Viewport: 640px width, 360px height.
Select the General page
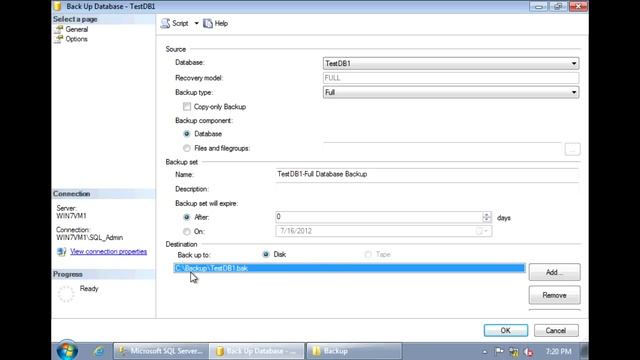[77, 29]
